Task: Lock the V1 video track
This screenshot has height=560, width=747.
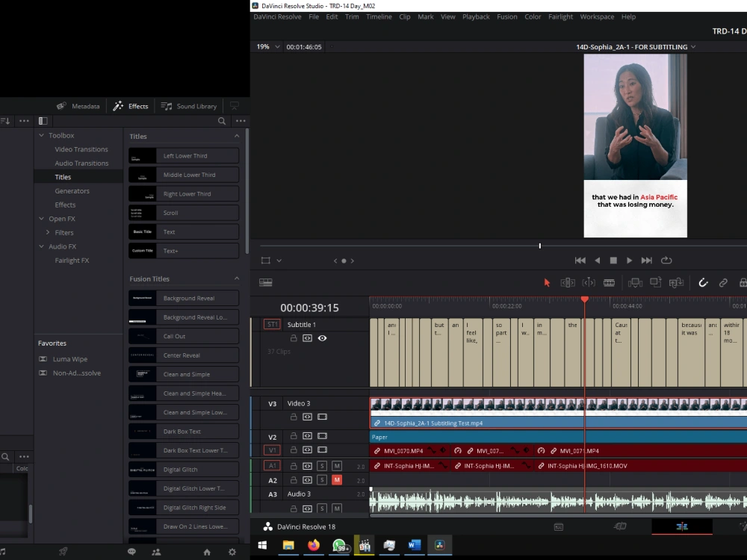Action: 294,449
